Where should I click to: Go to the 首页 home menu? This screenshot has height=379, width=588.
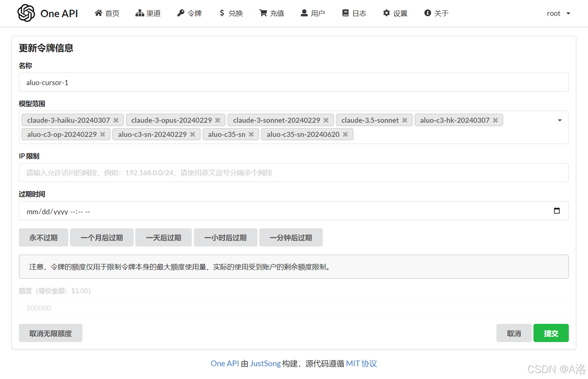[107, 13]
